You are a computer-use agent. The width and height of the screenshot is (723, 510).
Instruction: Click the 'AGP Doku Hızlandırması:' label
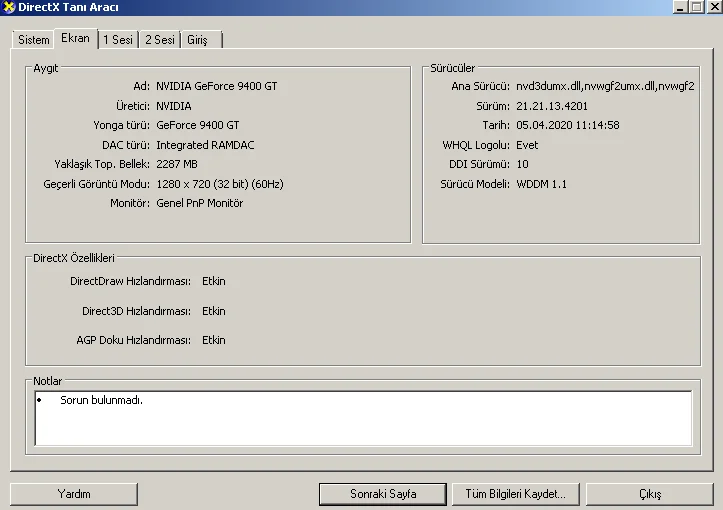(x=134, y=340)
